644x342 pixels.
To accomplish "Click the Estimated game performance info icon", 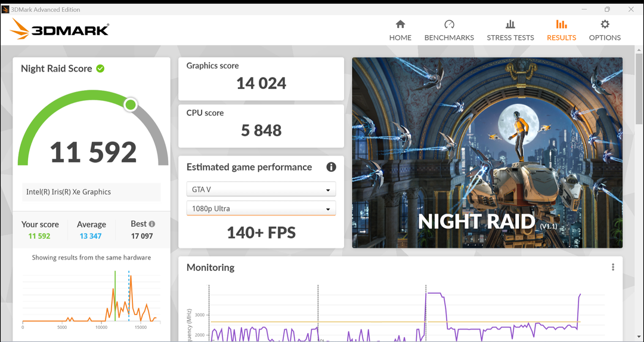I will tap(331, 167).
